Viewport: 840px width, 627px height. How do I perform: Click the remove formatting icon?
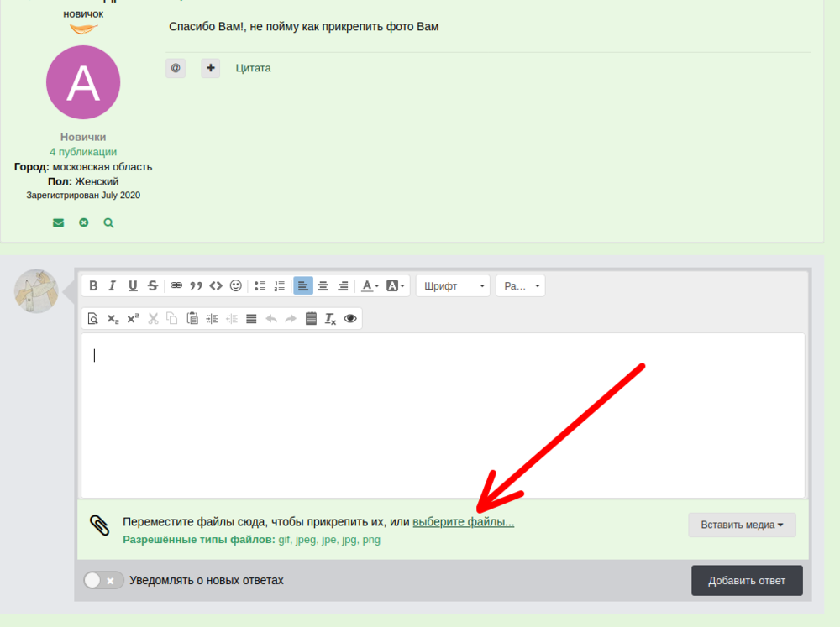(x=331, y=318)
